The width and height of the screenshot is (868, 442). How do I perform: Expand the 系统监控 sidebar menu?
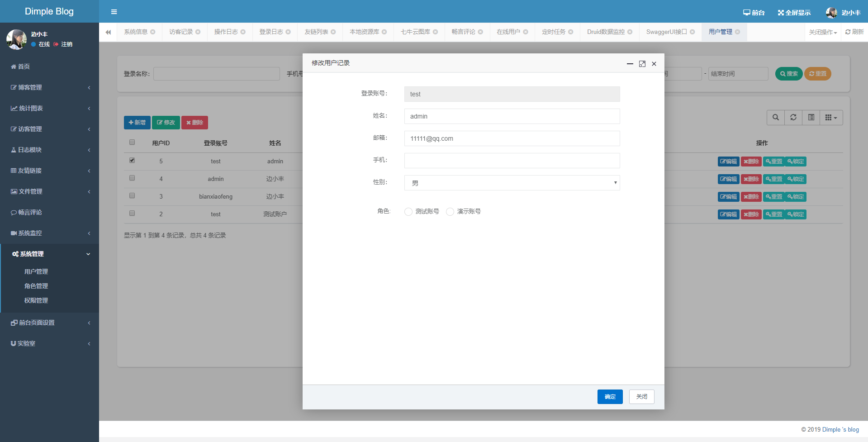[x=49, y=233]
